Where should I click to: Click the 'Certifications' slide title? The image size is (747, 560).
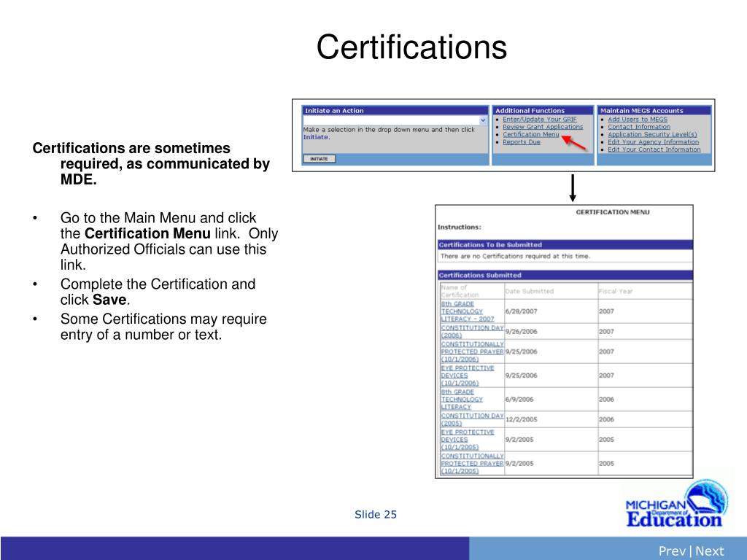(x=411, y=47)
